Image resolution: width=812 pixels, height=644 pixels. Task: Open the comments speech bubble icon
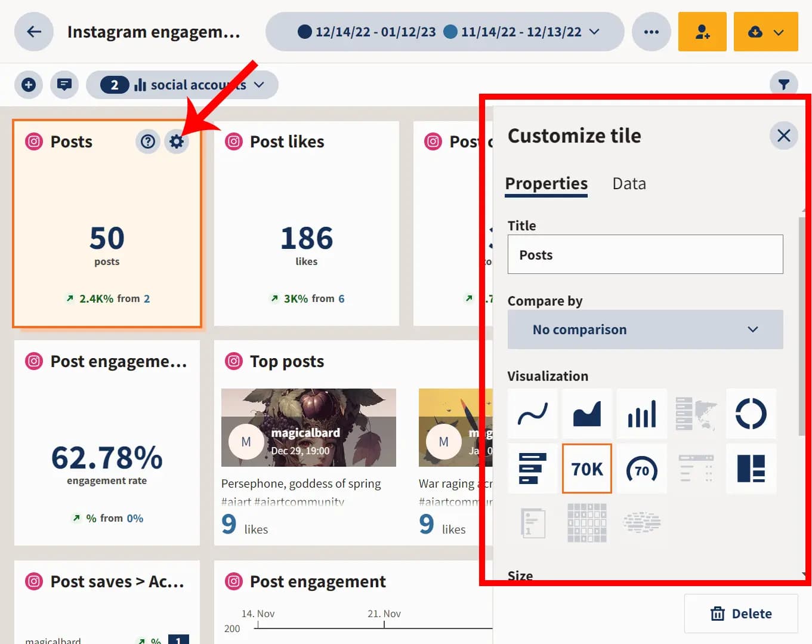64,85
